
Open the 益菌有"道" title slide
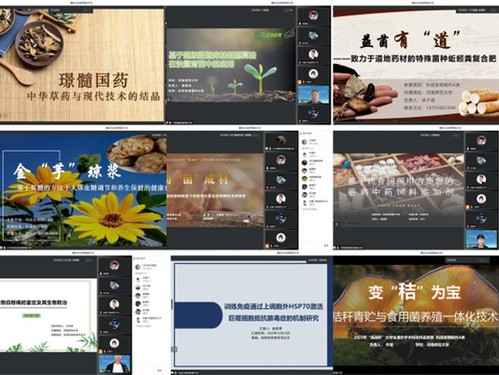click(416, 66)
